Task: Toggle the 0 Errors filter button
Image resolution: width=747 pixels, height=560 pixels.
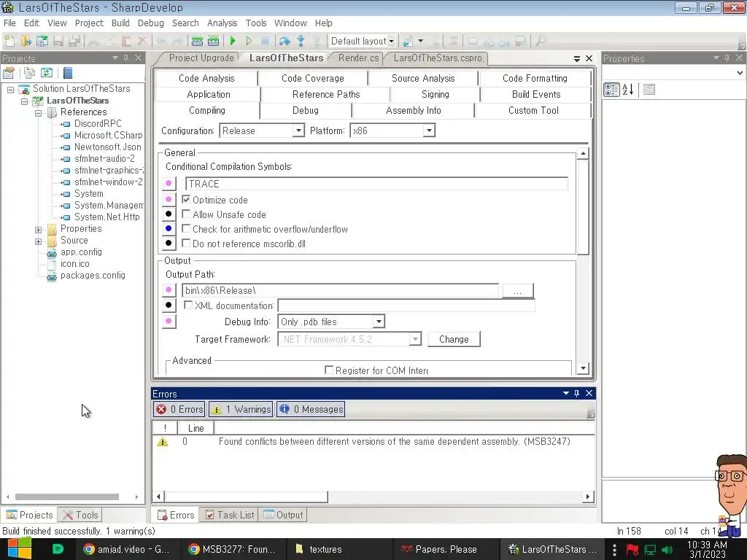Action: pos(179,409)
